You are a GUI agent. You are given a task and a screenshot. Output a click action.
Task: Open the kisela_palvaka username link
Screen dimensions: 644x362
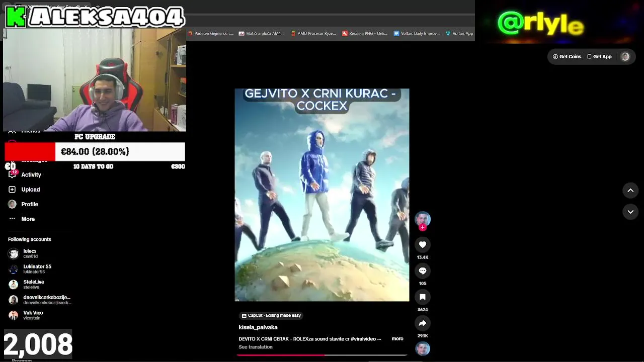click(258, 327)
